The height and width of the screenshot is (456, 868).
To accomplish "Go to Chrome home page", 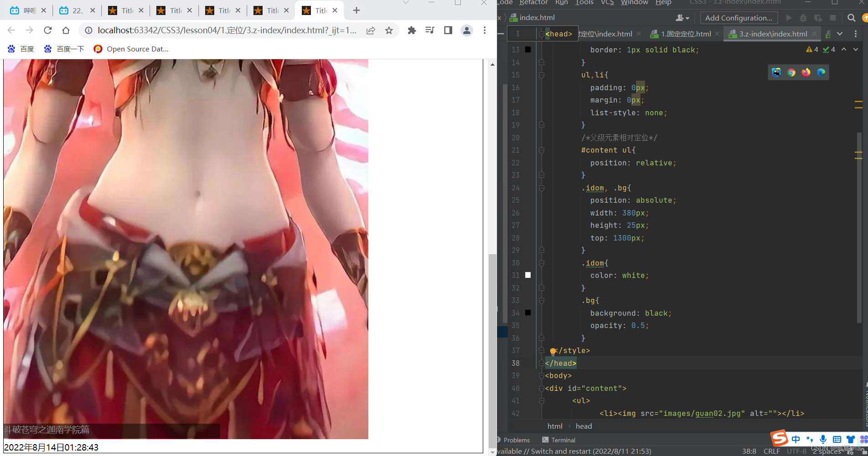I will [66, 31].
